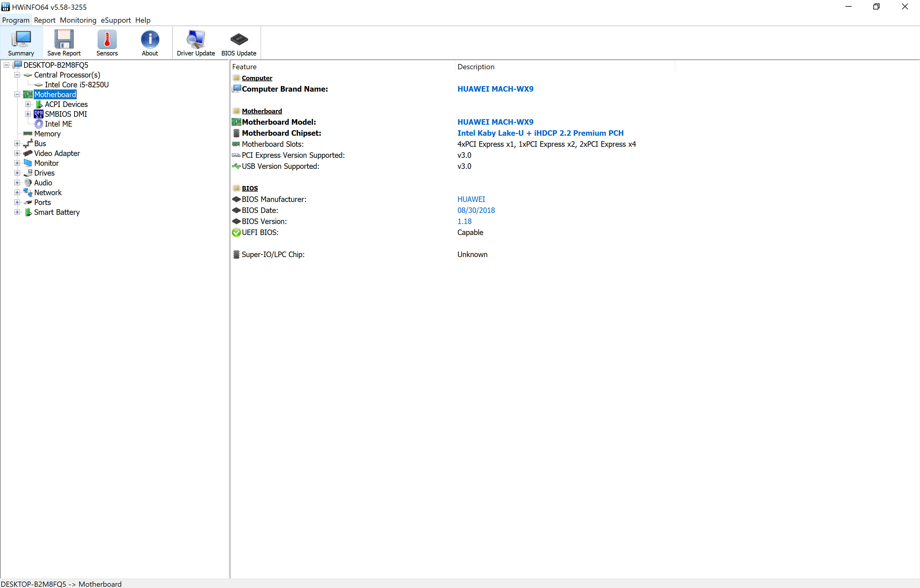Expand the Smart Battery node

point(17,212)
